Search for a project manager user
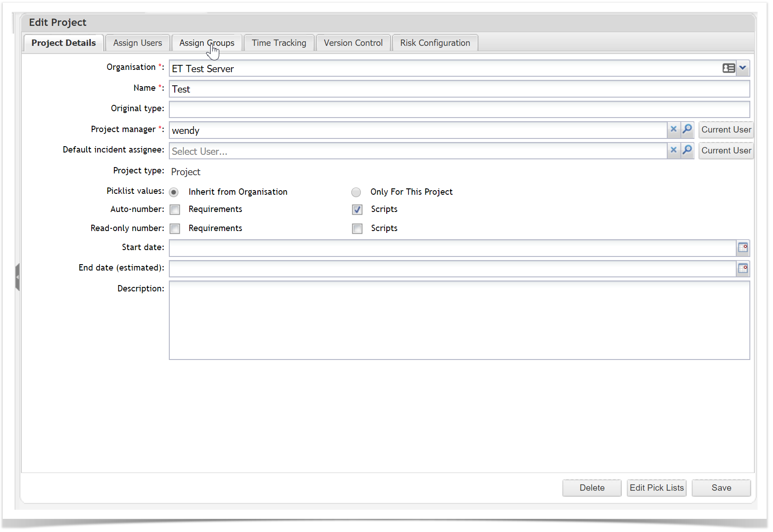Image resolution: width=773 pixels, height=532 pixels. (x=687, y=129)
